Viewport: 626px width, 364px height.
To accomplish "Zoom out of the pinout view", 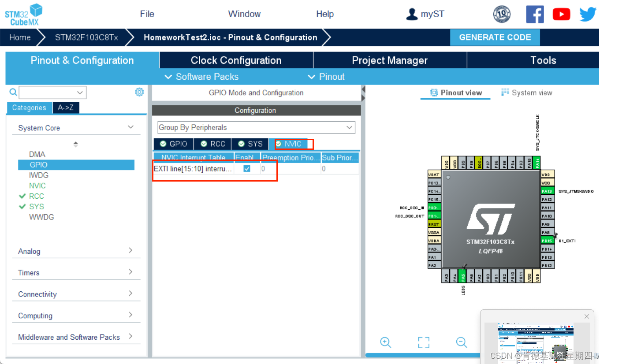I will click(462, 342).
